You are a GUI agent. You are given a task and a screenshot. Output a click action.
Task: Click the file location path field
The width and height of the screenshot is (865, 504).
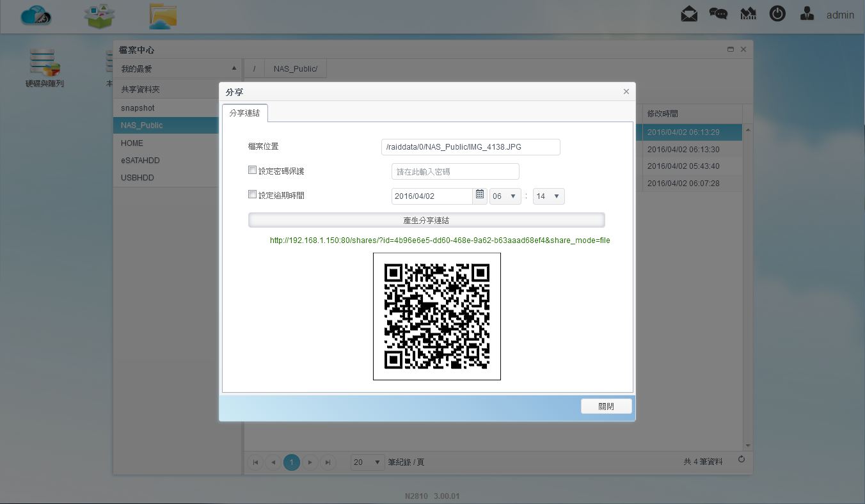pos(471,147)
